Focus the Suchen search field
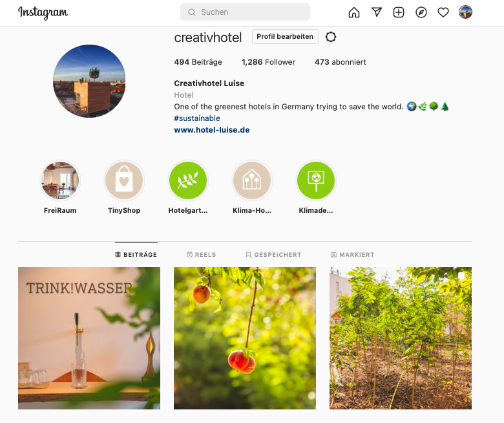Screen dimensions: 504x423 click(x=246, y=12)
